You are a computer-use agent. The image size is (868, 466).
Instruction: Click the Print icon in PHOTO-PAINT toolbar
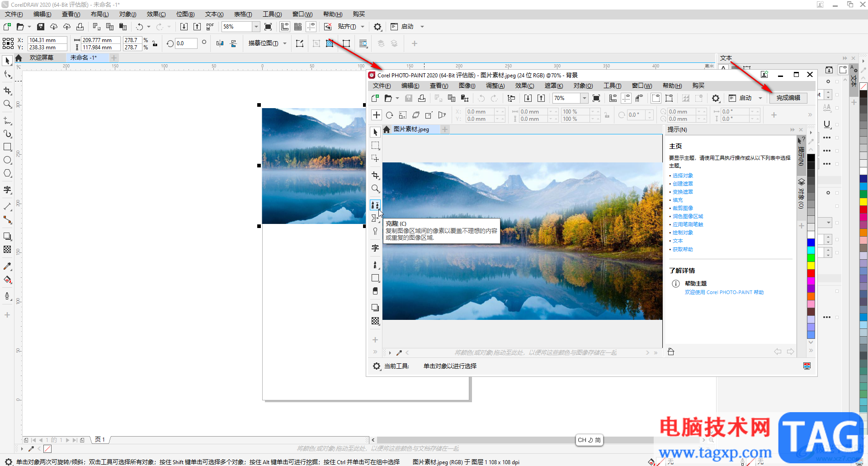pos(422,98)
